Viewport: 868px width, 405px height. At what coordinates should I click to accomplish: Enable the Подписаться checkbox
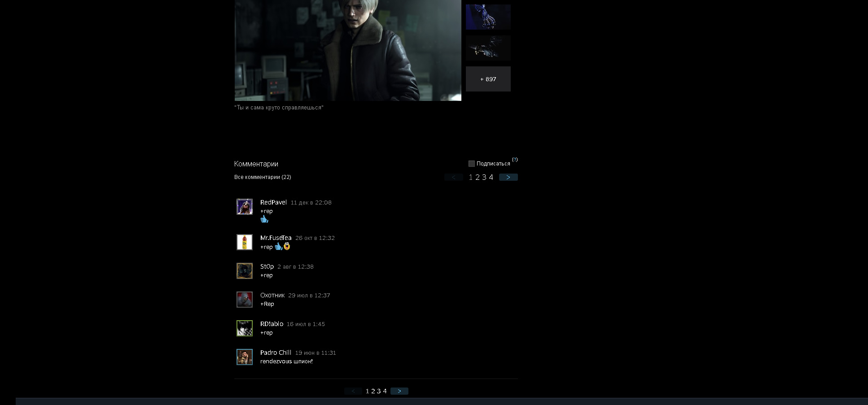point(472,164)
